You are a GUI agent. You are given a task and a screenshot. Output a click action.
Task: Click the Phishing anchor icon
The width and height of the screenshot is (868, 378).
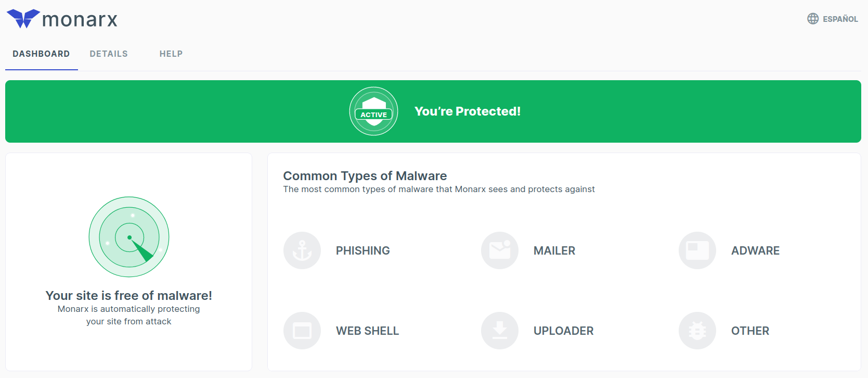[302, 250]
